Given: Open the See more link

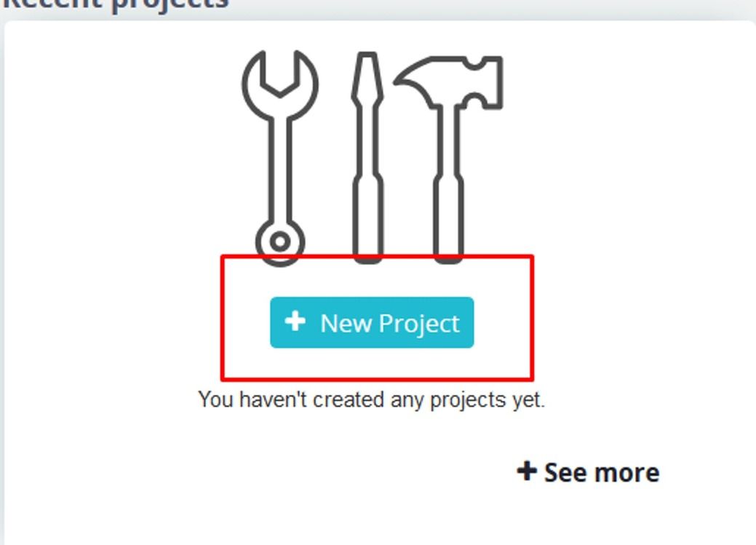Looking at the screenshot, I should coord(588,472).
